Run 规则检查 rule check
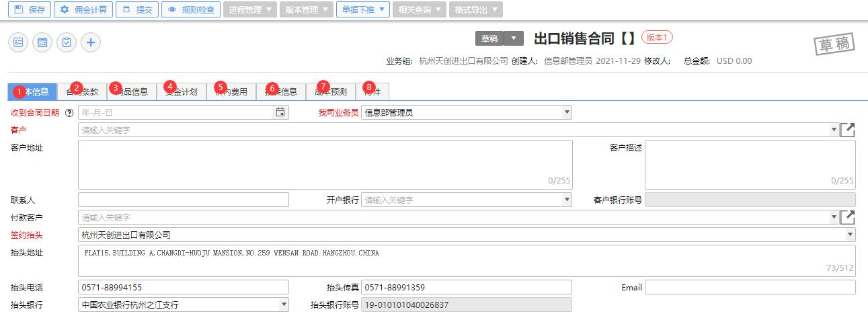The height and width of the screenshot is (320, 868). coord(191,10)
